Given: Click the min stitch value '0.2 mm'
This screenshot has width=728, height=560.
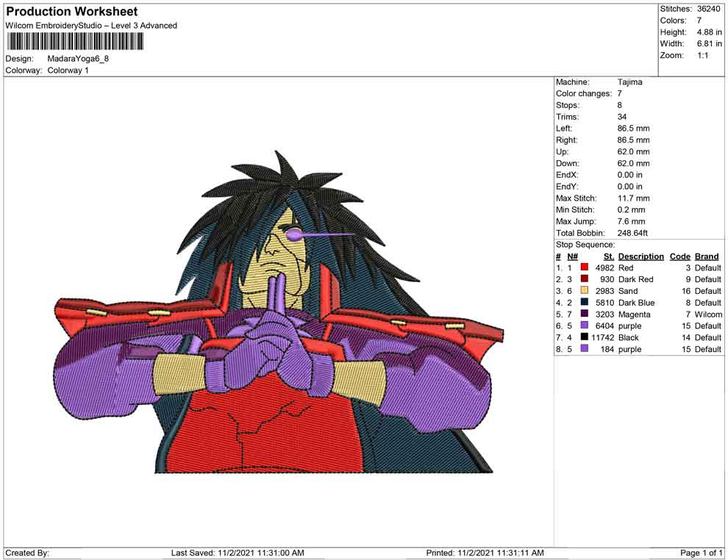Looking at the screenshot, I should pos(631,209).
